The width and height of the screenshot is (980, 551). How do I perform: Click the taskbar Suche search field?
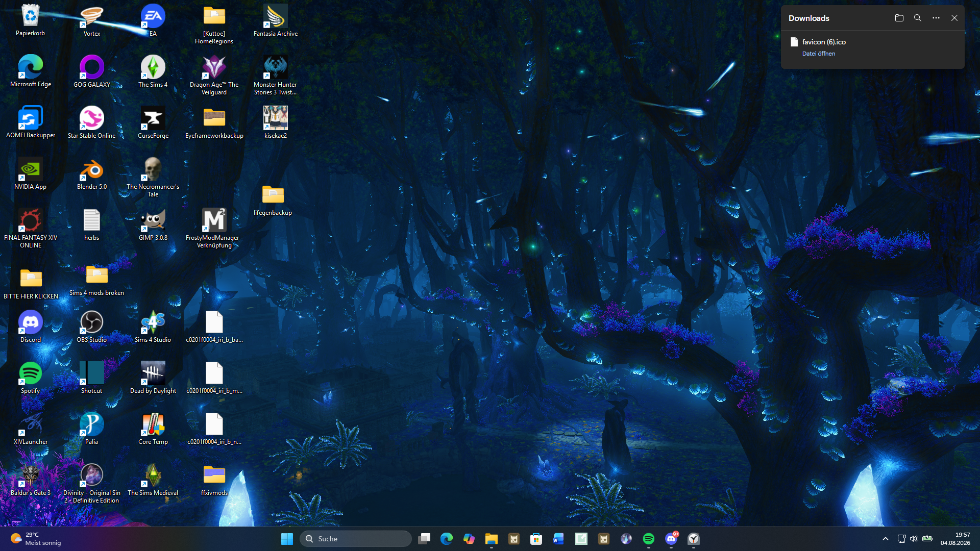[x=356, y=539]
